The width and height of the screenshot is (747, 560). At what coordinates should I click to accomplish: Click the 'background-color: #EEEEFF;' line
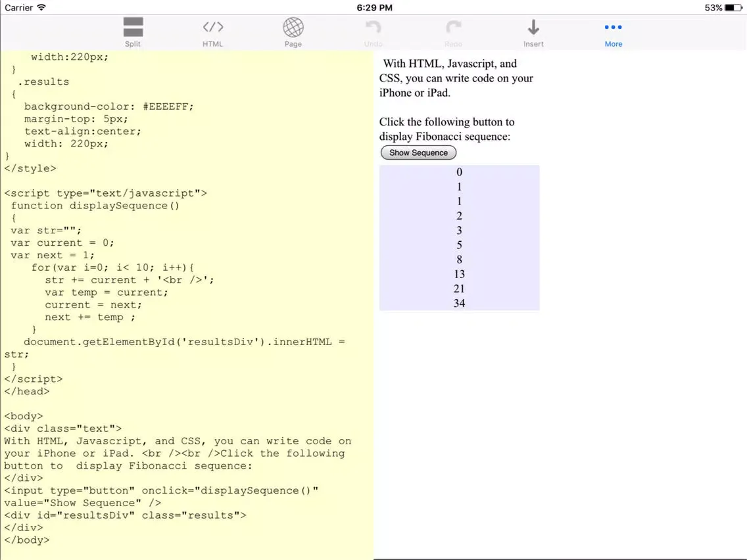point(109,106)
